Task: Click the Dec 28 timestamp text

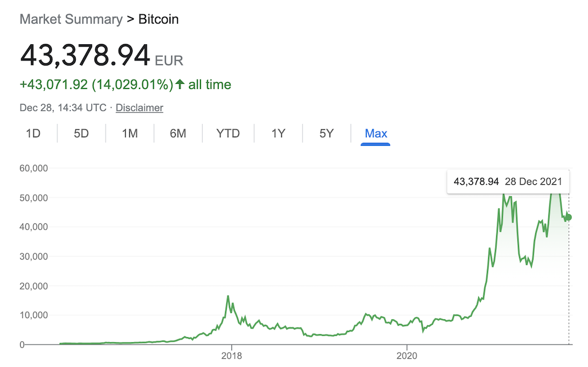Action: pyautogui.click(x=63, y=107)
